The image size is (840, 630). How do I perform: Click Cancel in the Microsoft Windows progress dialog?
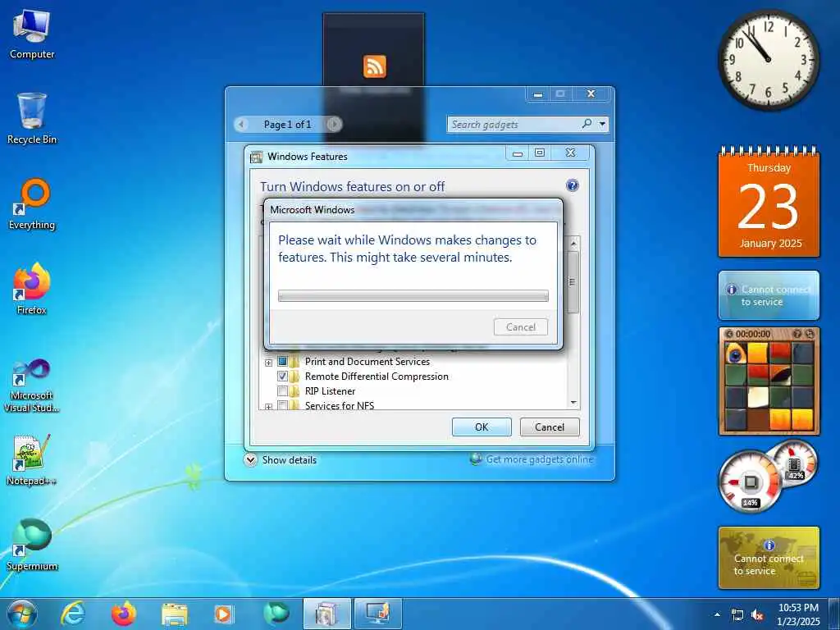coord(521,326)
